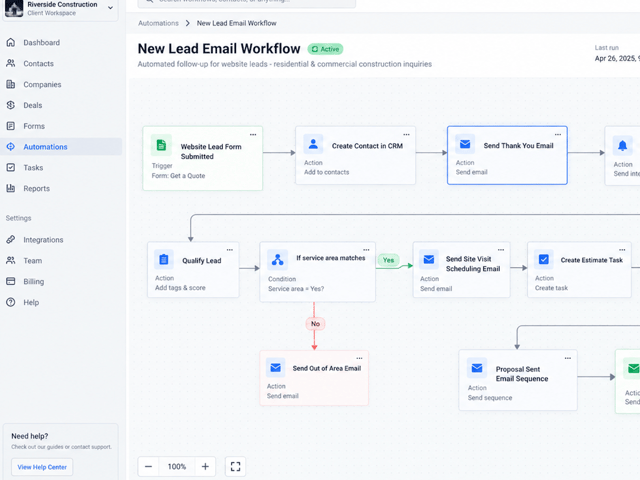
Task: Open options menu on Send Thank You Email
Action: pos(558,135)
